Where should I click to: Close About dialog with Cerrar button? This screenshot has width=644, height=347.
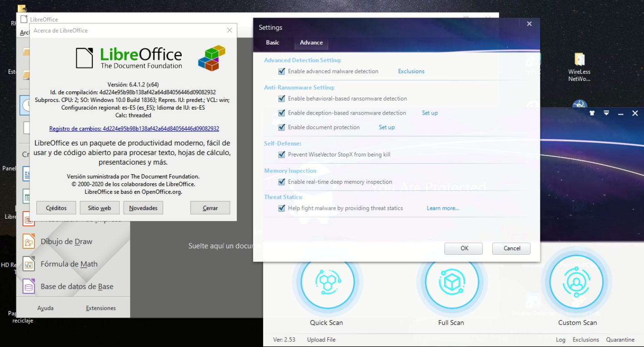tap(210, 208)
